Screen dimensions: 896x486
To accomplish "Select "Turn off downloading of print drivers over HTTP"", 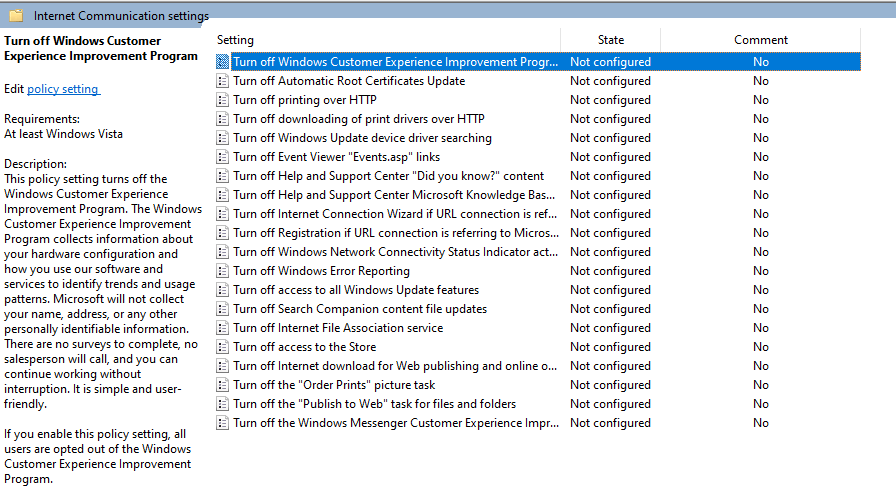I will [359, 119].
